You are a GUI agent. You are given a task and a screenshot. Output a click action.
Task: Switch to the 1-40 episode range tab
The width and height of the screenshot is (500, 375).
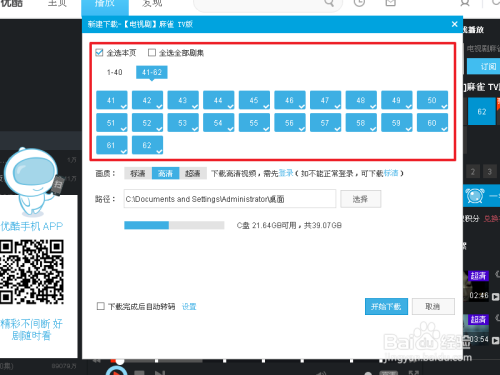coord(115,72)
